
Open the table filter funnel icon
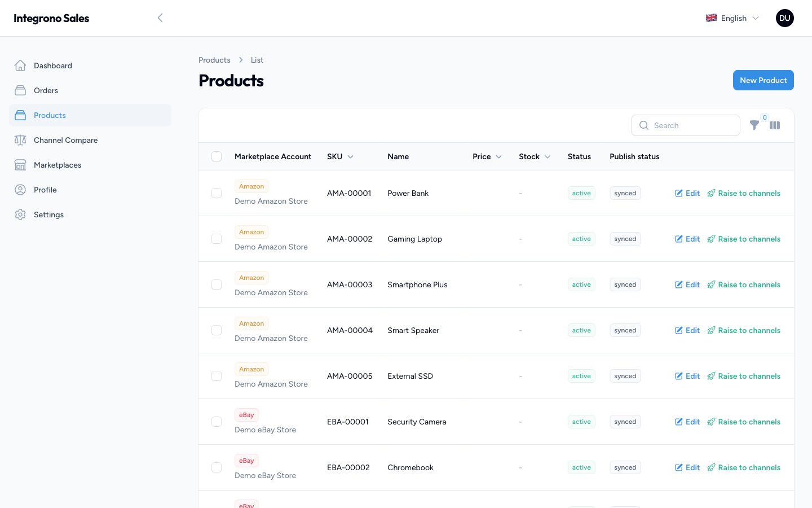click(x=754, y=125)
